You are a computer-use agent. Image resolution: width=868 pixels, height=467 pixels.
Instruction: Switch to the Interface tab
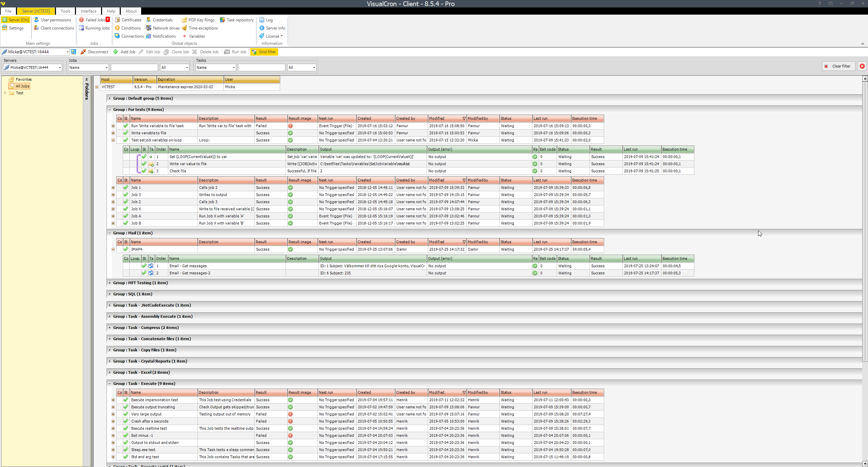coord(89,11)
